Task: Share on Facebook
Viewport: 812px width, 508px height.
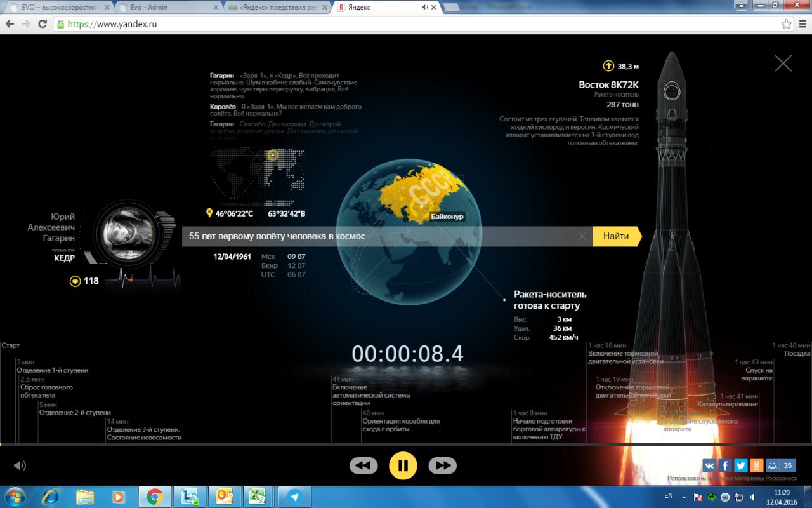Action: (725, 465)
